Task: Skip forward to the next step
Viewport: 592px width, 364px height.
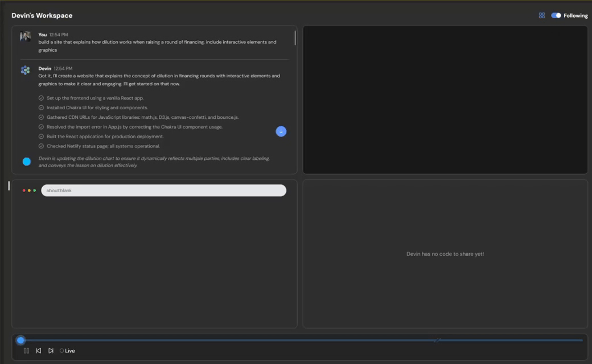Action: pyautogui.click(x=51, y=351)
